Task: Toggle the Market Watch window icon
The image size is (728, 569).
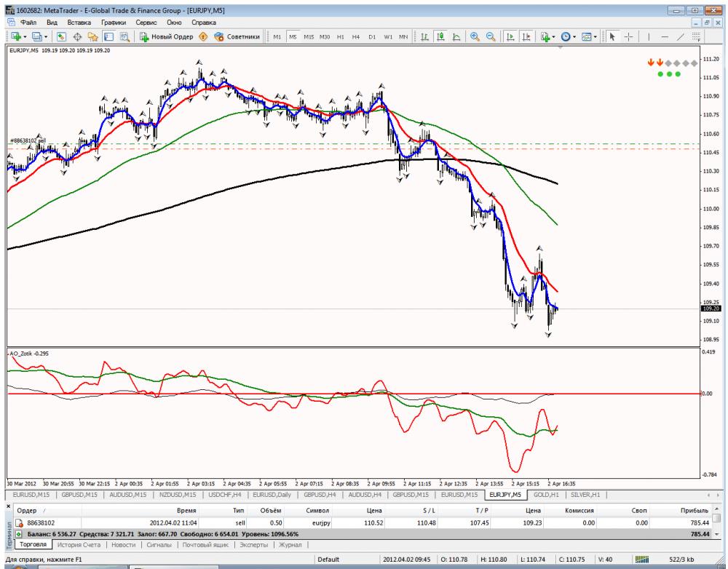Action: pyautogui.click(x=61, y=36)
